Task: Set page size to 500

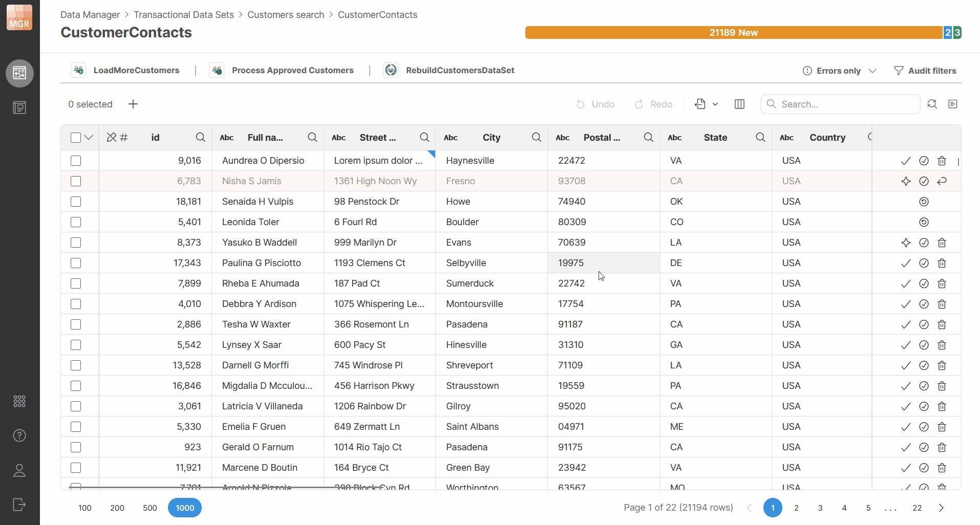Action: [150, 508]
